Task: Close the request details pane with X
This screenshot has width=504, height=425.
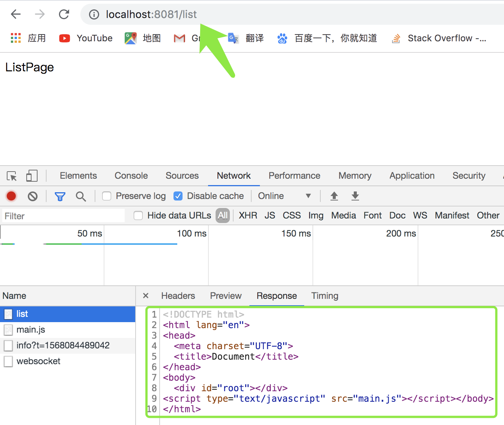Action: click(x=146, y=296)
